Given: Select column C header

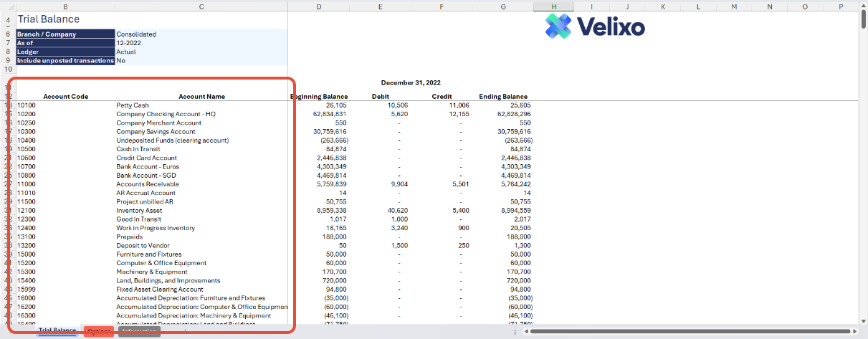Looking at the screenshot, I should 201,6.
